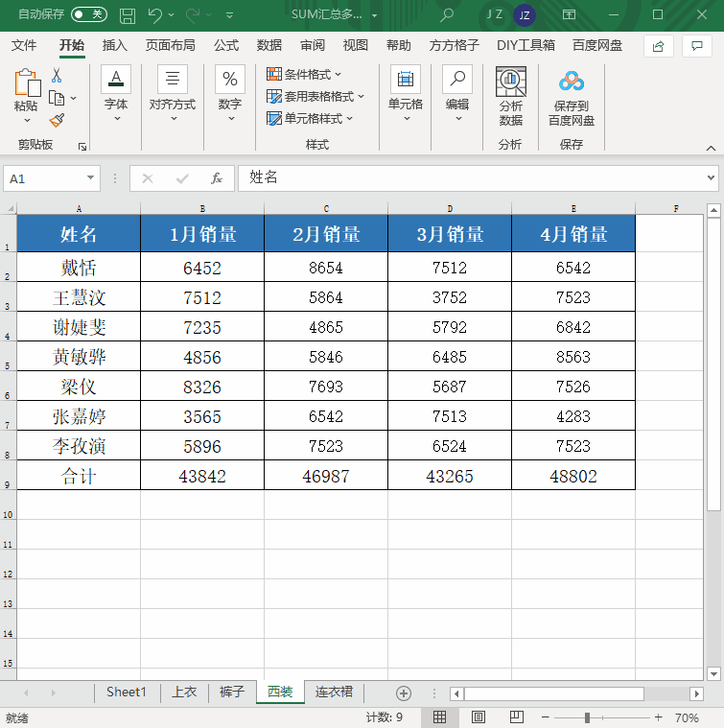Open the 单元格样式 dropdown
The height and width of the screenshot is (728, 724).
pyautogui.click(x=310, y=119)
